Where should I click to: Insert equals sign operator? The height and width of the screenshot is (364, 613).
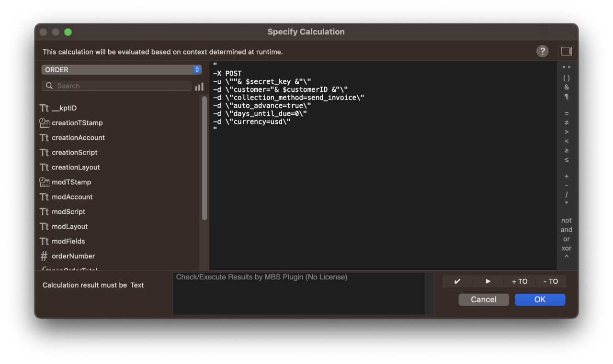(x=567, y=113)
